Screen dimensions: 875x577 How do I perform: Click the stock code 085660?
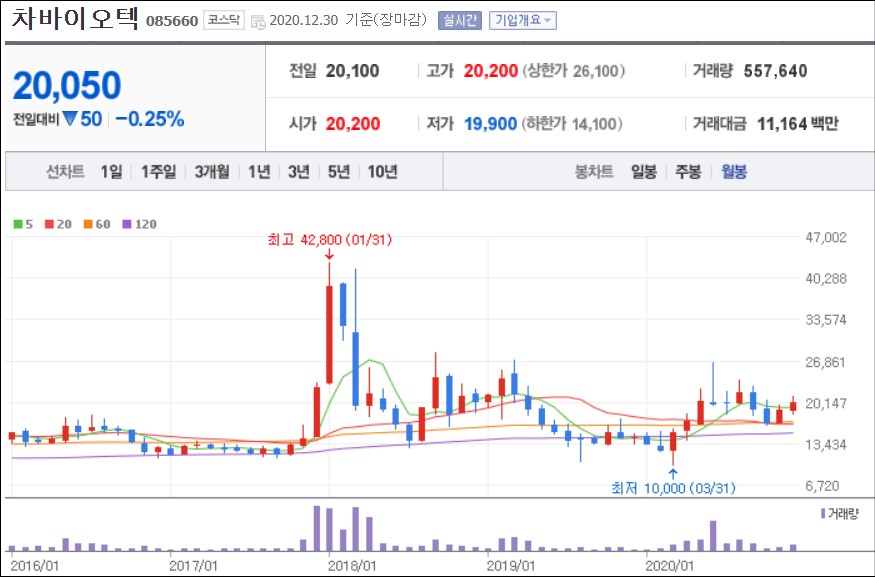[172, 21]
